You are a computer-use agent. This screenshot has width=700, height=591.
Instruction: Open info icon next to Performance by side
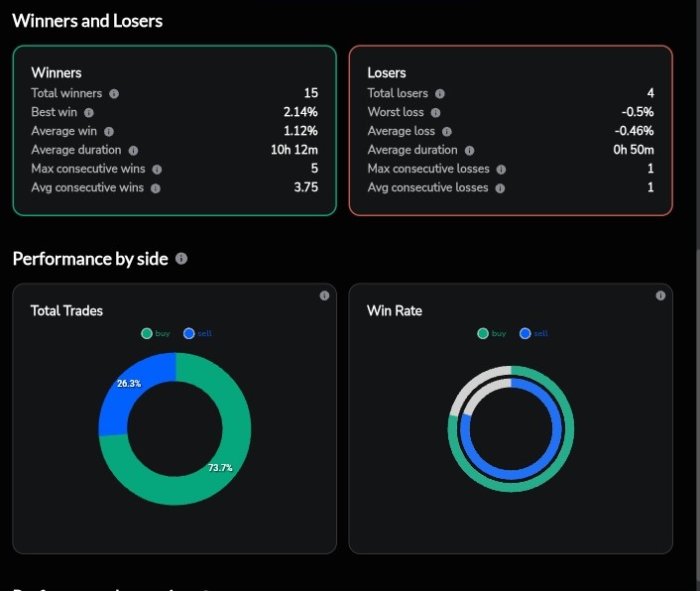point(181,259)
